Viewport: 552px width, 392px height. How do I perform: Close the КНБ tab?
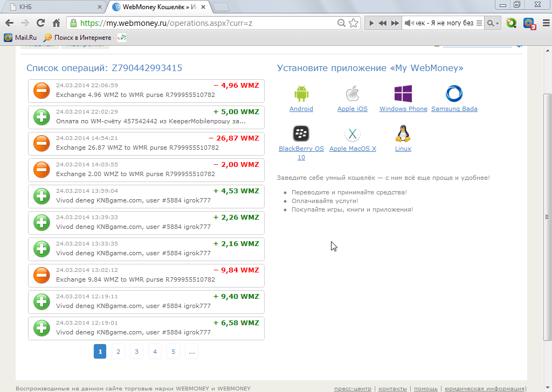pyautogui.click(x=100, y=7)
